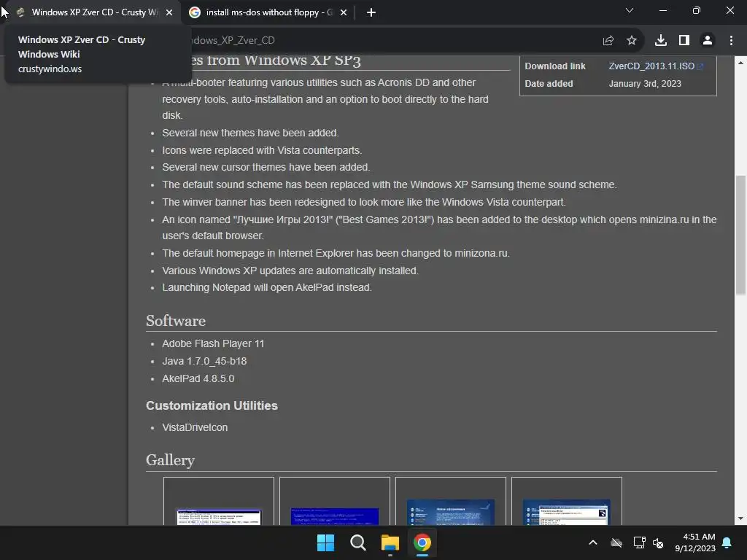Click the OneDrive cloud tray icon
The image size is (747, 560).
click(x=616, y=542)
